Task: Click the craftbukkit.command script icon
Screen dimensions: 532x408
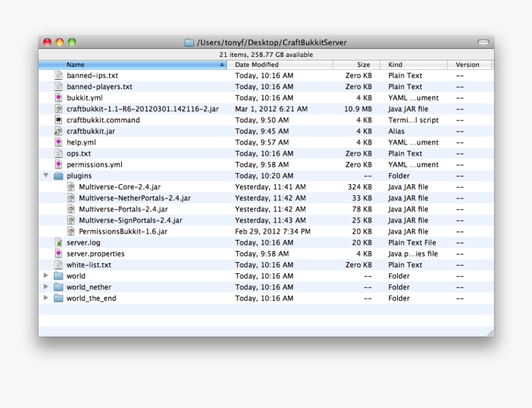Action: coord(58,120)
